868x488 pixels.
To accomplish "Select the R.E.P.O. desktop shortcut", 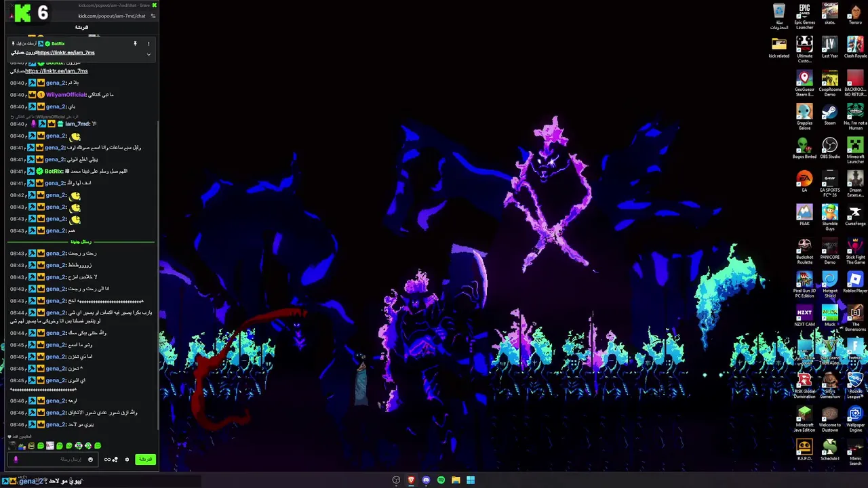I will [804, 451].
